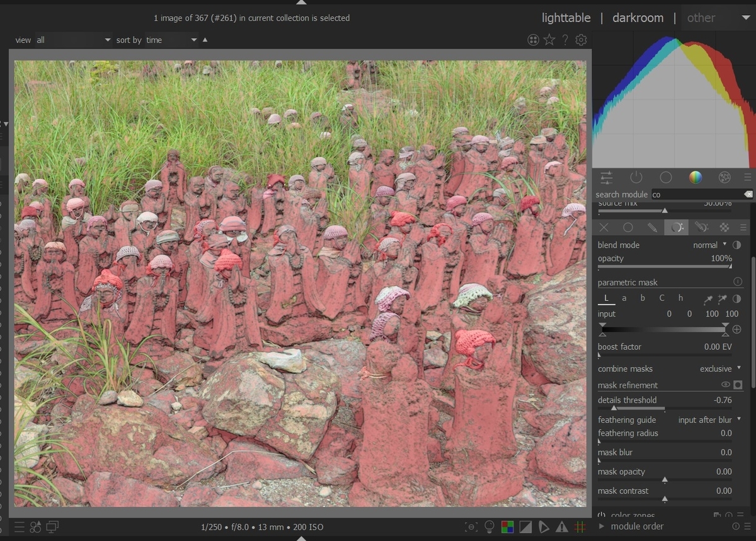The height and width of the screenshot is (541, 756).
Task: Select uniformly blend circle icon
Action: [x=628, y=227]
